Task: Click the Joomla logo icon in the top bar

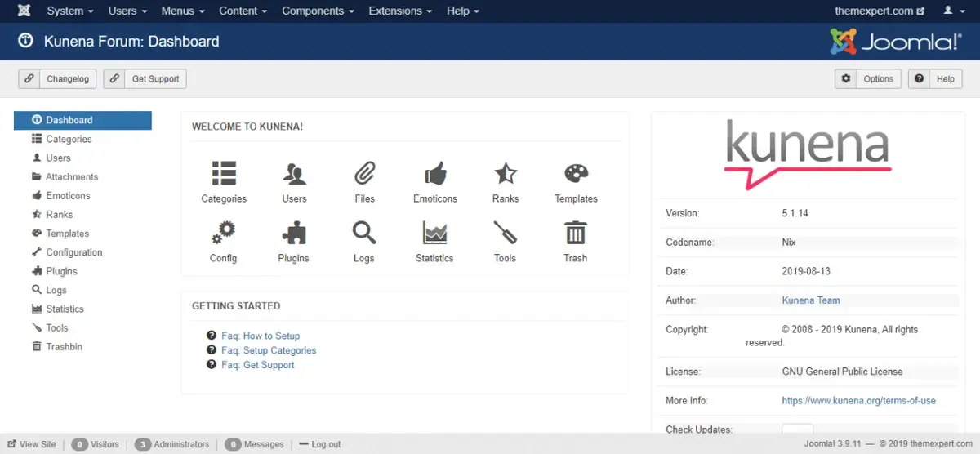Action: point(24,11)
